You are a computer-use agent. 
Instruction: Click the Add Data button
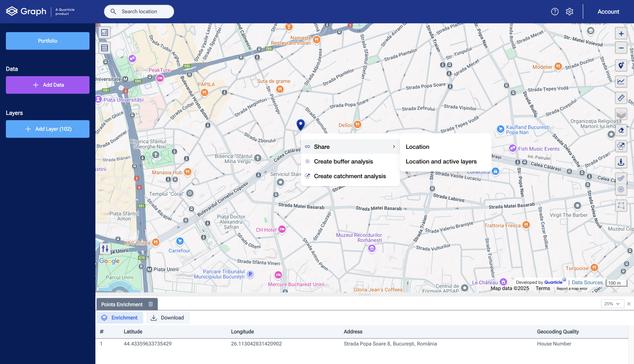48,85
